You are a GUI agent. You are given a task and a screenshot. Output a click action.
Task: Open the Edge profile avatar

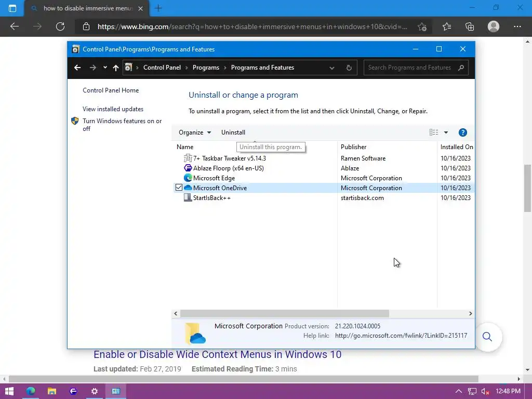(494, 26)
